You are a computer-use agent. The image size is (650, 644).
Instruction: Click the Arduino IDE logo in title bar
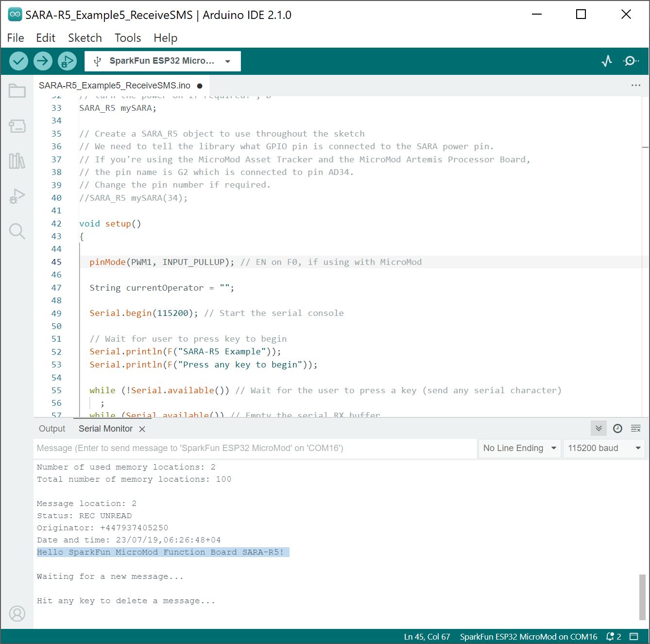[x=15, y=15]
